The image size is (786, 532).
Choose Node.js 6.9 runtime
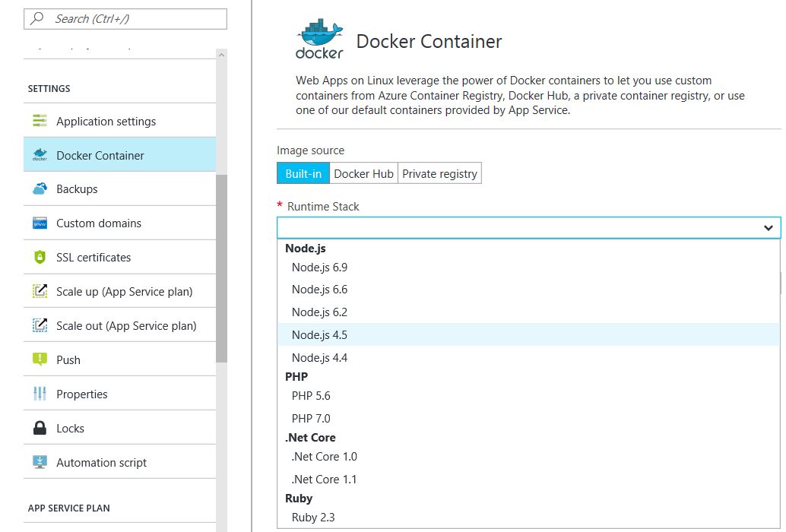pyautogui.click(x=528, y=267)
